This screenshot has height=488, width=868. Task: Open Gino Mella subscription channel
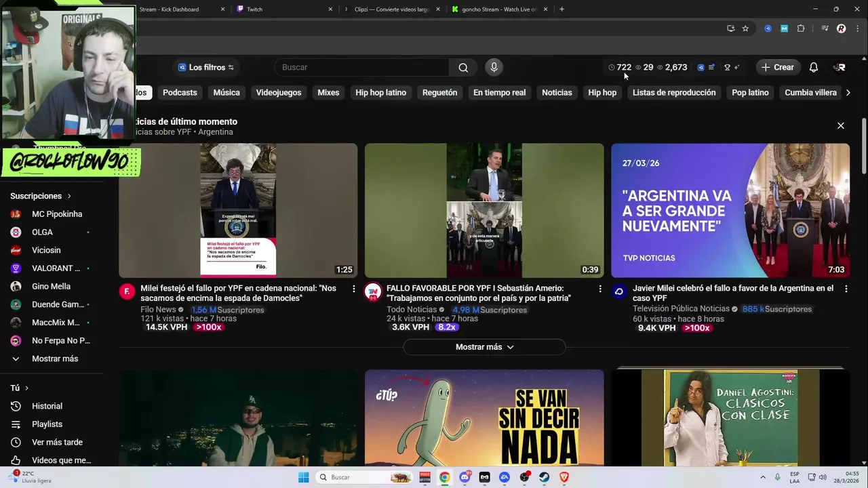(x=52, y=286)
